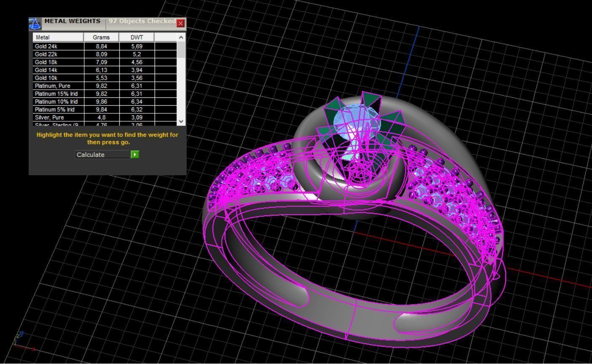This screenshot has width=592, height=364.
Task: Select the Gold 22k row
Action: pyautogui.click(x=105, y=54)
